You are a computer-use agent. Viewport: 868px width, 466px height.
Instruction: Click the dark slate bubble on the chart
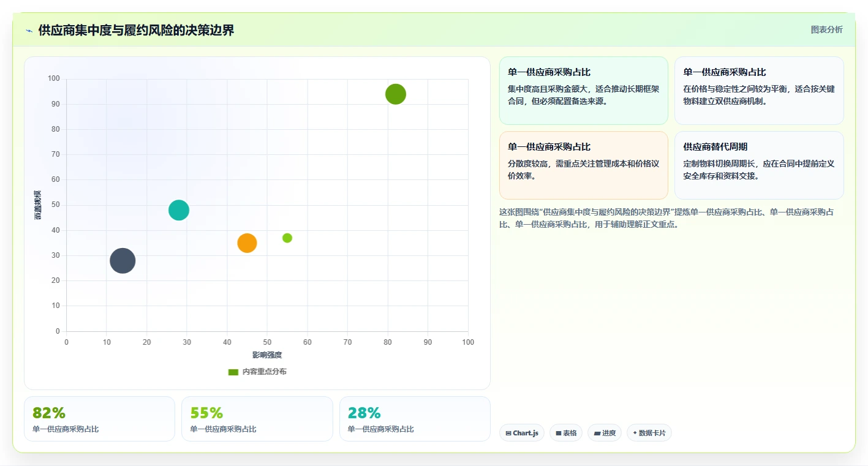[x=123, y=261]
